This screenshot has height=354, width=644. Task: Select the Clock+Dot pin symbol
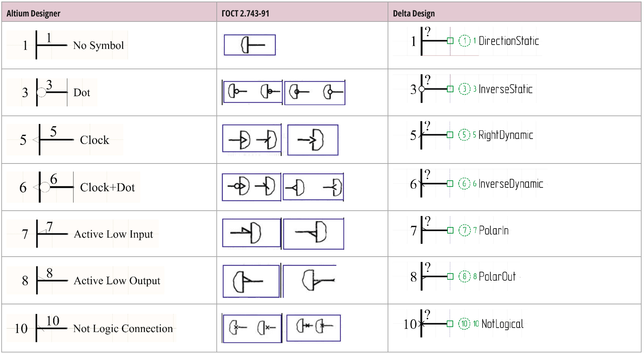pyautogui.click(x=53, y=187)
